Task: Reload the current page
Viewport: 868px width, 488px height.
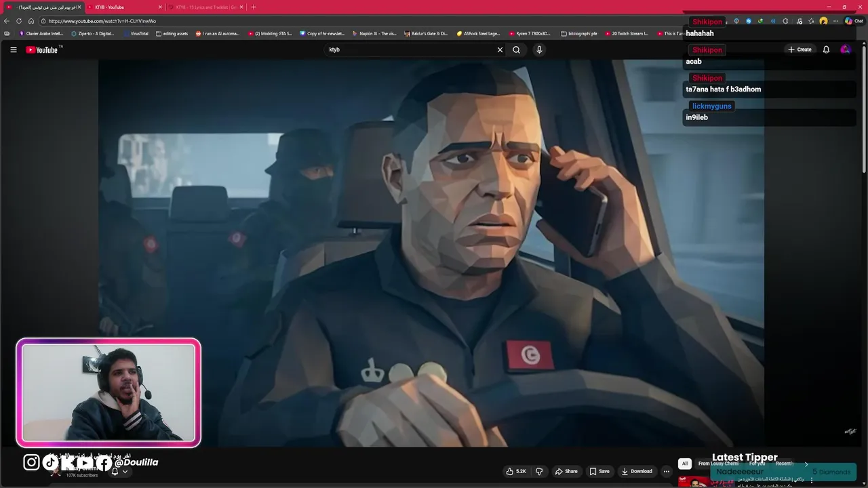Action: (x=19, y=21)
